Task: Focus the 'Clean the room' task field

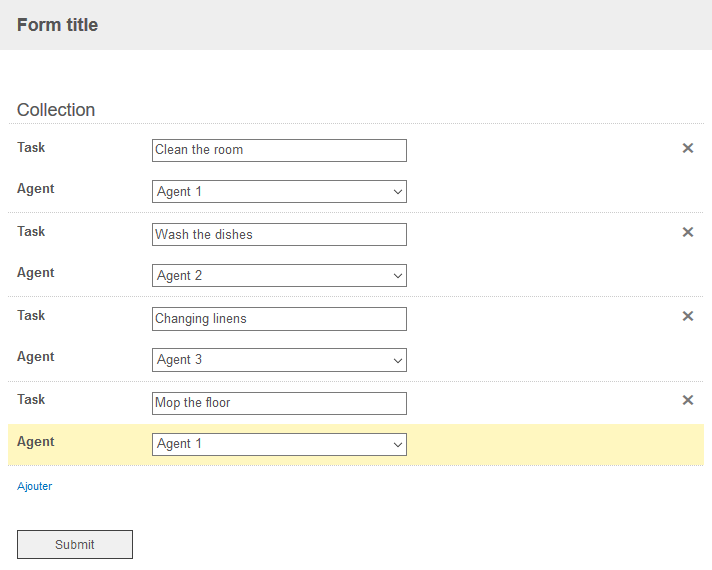Action: pyautogui.click(x=279, y=150)
